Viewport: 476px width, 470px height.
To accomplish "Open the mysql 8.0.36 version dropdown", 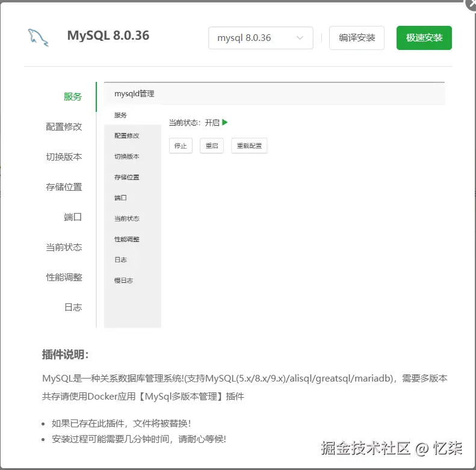I will (261, 38).
